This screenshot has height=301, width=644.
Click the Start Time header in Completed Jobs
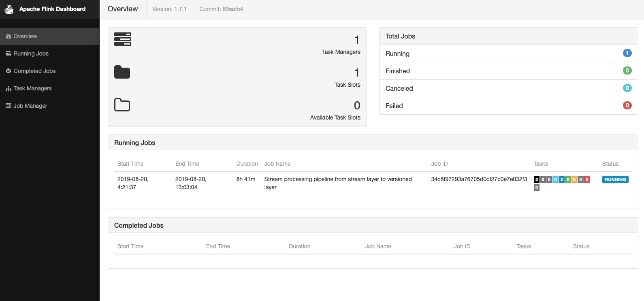pos(130,246)
